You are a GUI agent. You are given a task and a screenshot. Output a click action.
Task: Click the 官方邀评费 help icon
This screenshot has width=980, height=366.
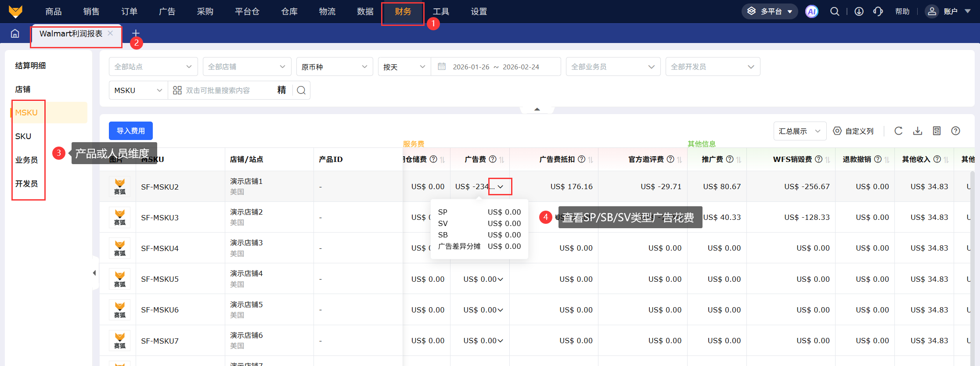(670, 159)
